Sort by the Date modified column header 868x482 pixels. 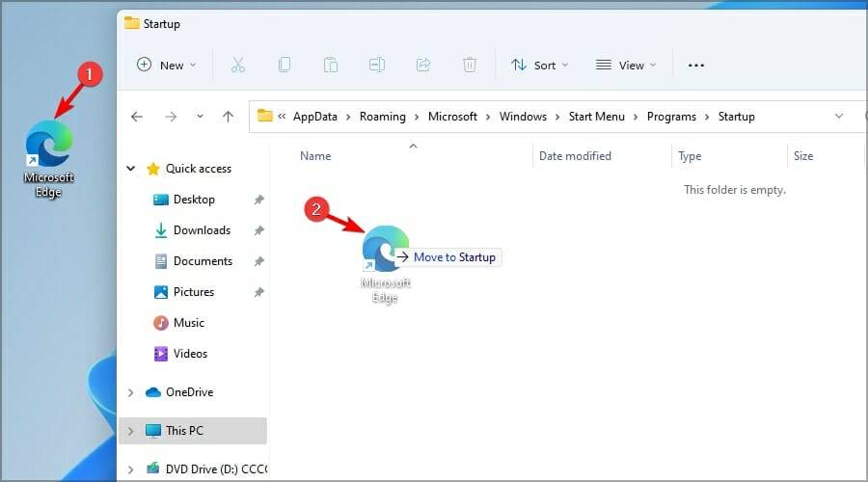click(575, 156)
